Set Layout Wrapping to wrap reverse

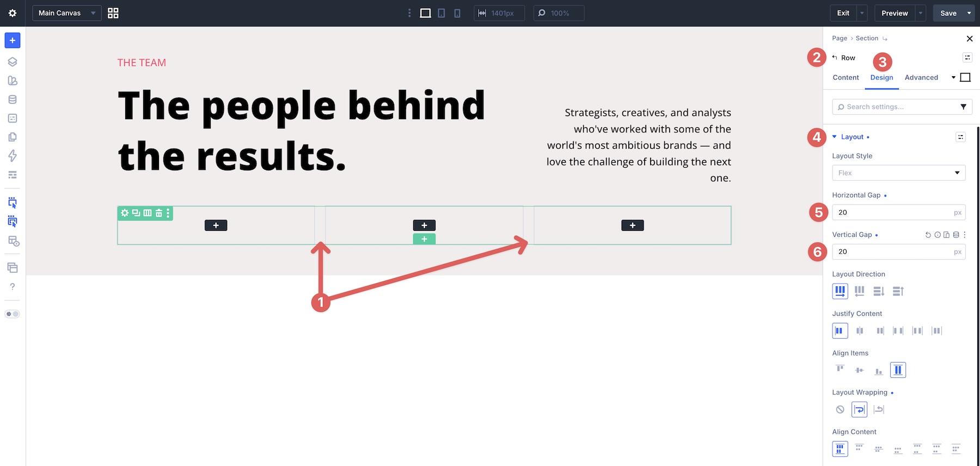click(879, 409)
